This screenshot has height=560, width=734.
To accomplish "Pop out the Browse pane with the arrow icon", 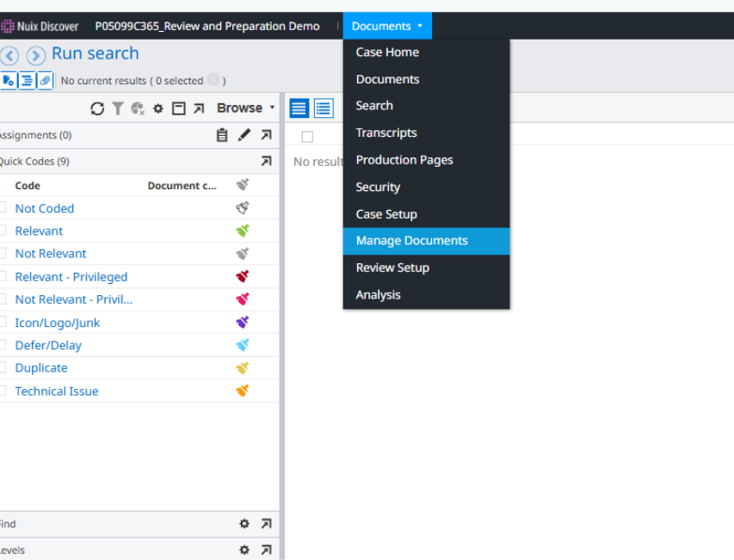I will [199, 108].
